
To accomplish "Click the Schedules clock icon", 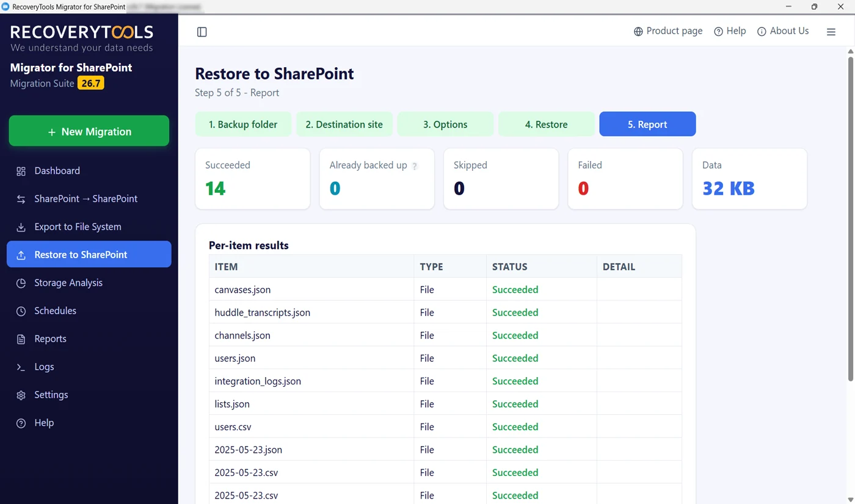I will click(x=21, y=312).
